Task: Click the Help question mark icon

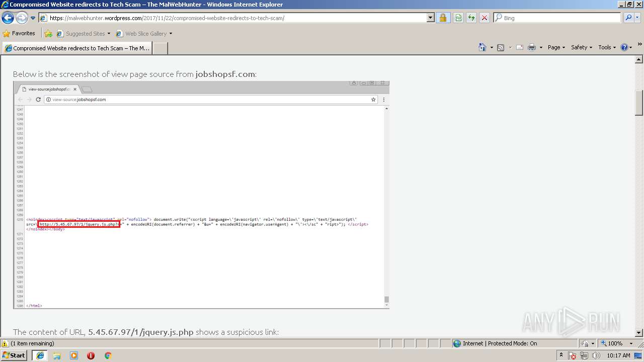Action: point(624,47)
